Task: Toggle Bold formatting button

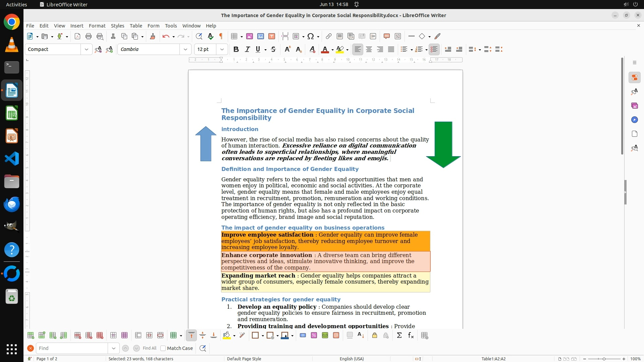Action: [236, 49]
